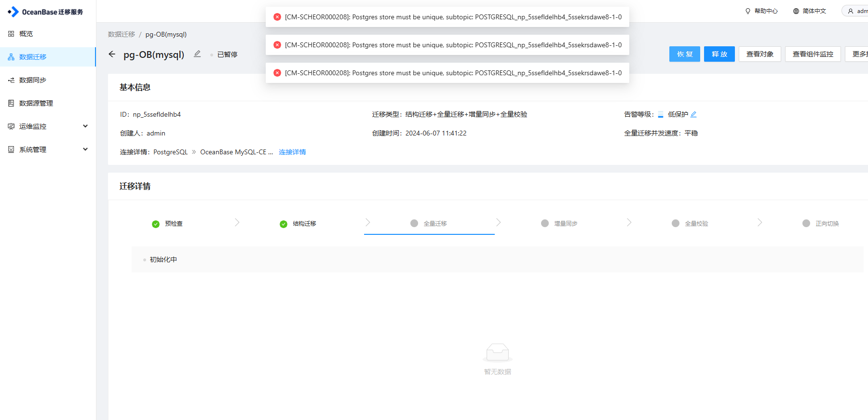868x420 pixels.
Task: Click the first error notification's red icon
Action: pyautogui.click(x=277, y=17)
